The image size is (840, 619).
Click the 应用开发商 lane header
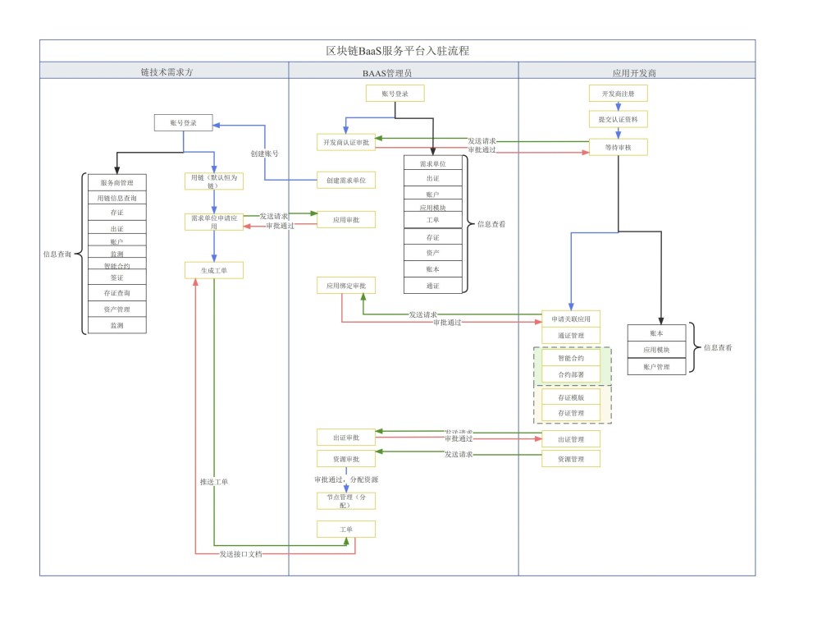(x=636, y=71)
